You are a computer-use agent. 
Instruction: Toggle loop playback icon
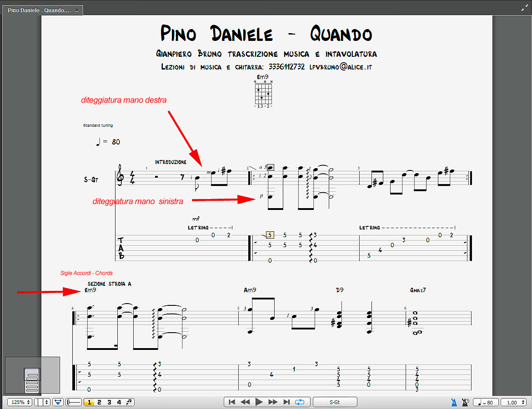tap(300, 402)
